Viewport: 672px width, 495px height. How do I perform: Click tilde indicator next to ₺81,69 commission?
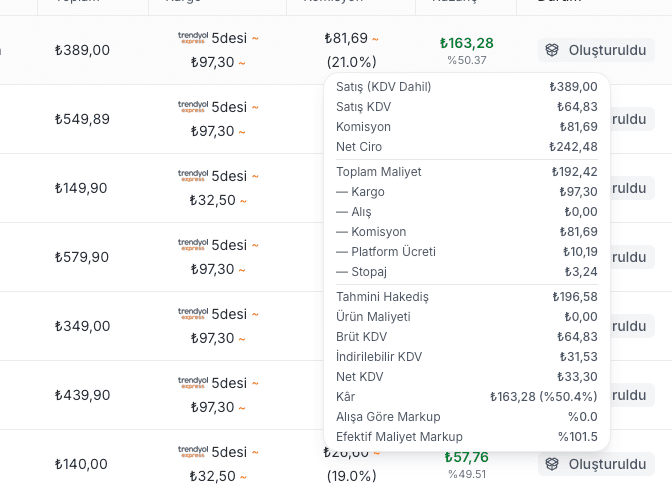(375, 39)
